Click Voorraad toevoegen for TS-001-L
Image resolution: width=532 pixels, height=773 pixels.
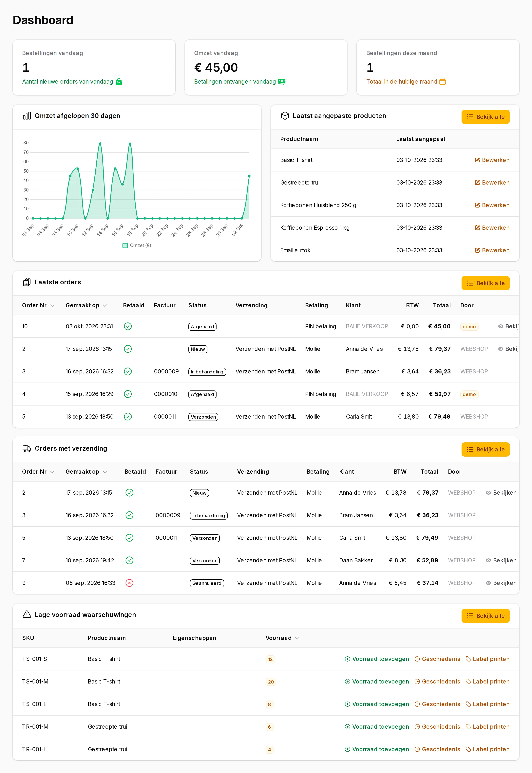coord(377,704)
